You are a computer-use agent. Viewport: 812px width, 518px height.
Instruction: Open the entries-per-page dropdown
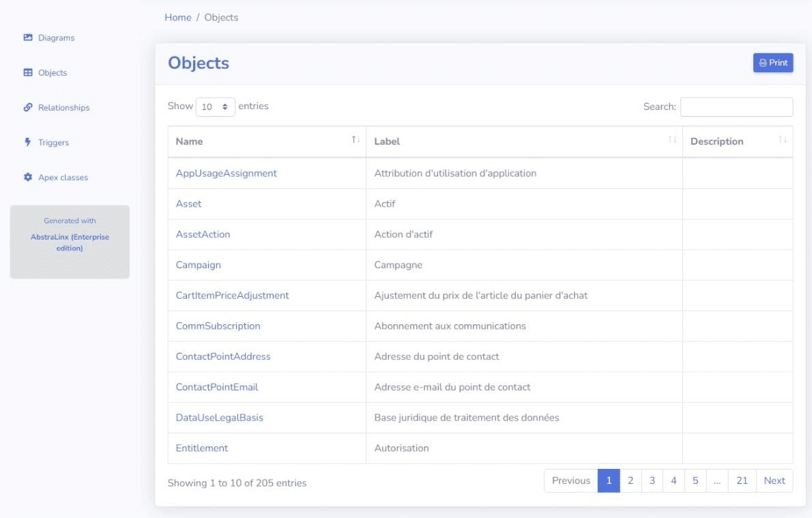(x=216, y=107)
